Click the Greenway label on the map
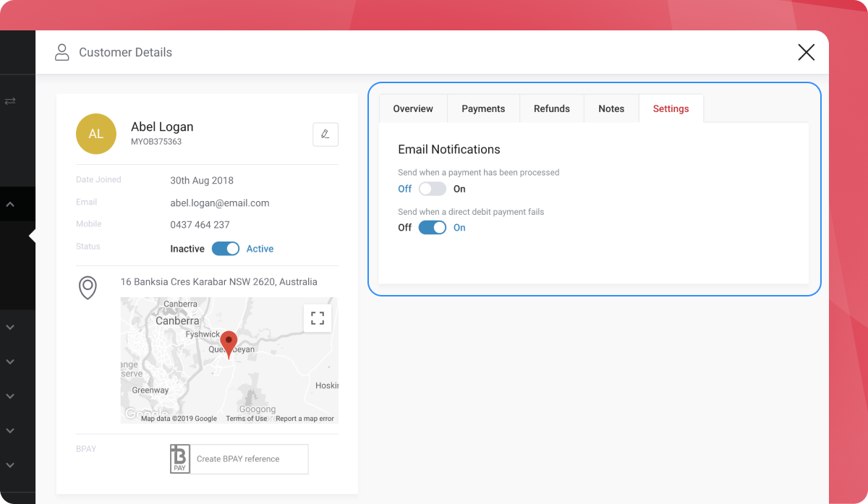The image size is (868, 504). pyautogui.click(x=150, y=390)
